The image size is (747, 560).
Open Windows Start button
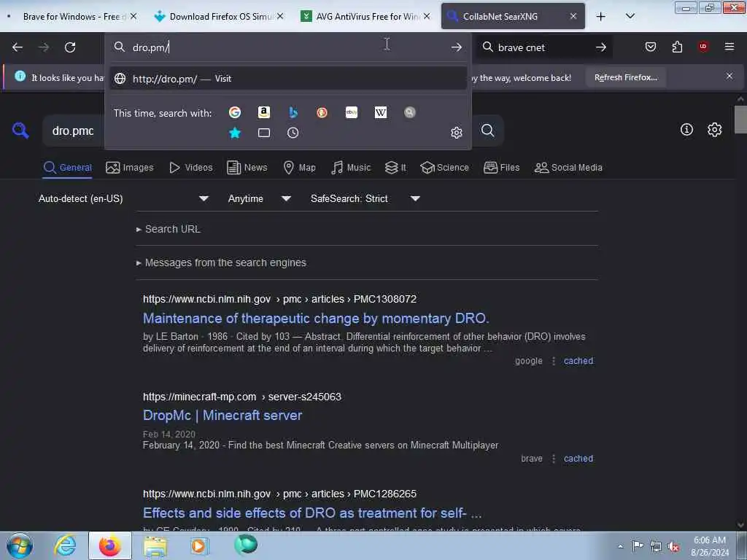(20, 545)
